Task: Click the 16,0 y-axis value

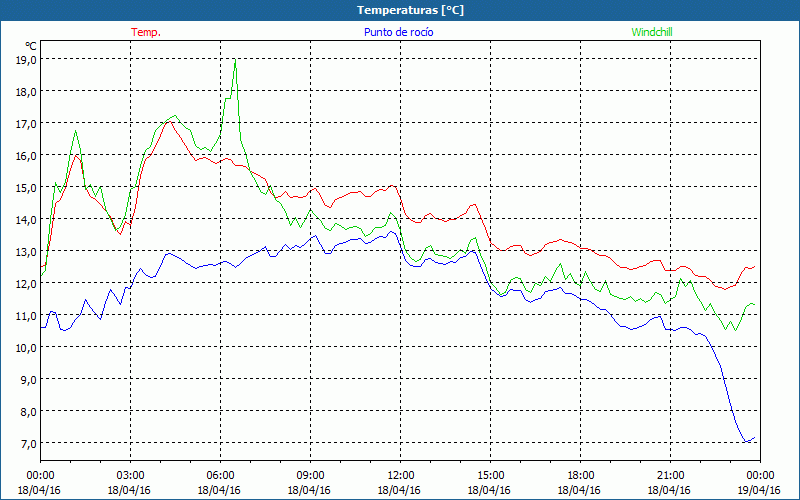Action: [x=27, y=156]
